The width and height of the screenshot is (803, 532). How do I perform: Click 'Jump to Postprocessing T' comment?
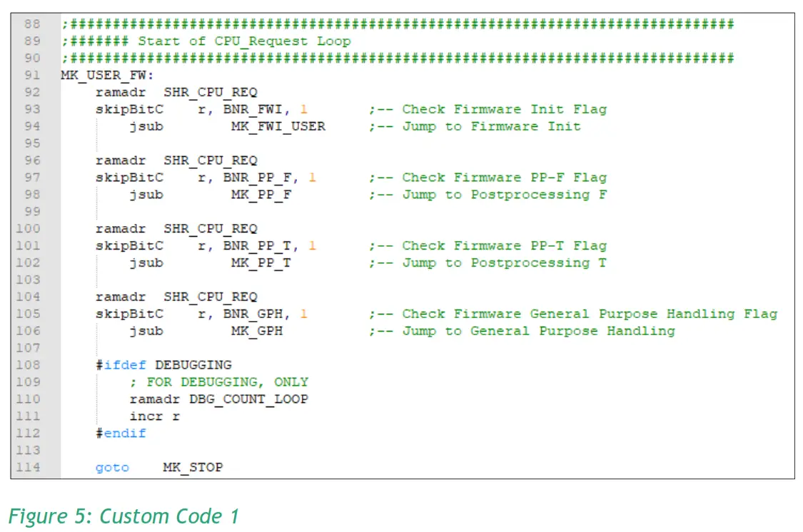[x=505, y=263]
